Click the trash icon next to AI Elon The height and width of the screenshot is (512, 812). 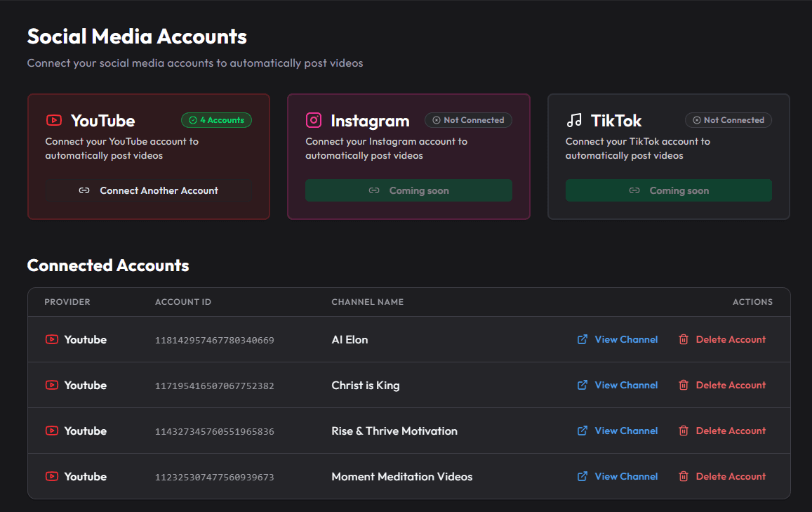pyautogui.click(x=684, y=339)
